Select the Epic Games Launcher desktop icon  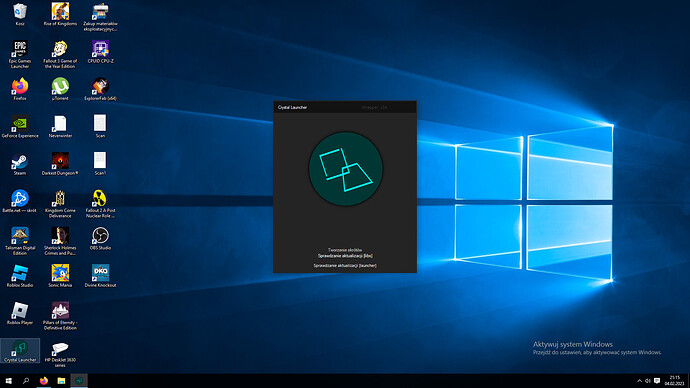coord(20,54)
